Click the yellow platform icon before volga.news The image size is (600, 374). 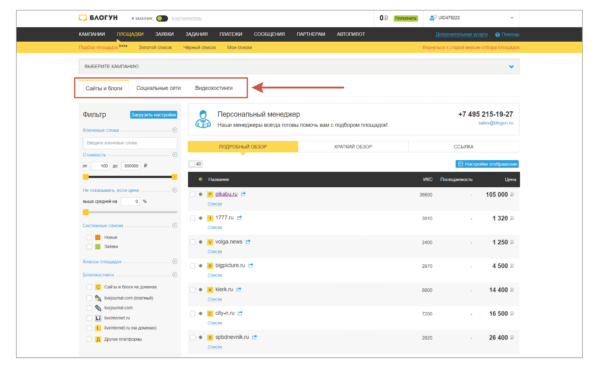pos(210,242)
